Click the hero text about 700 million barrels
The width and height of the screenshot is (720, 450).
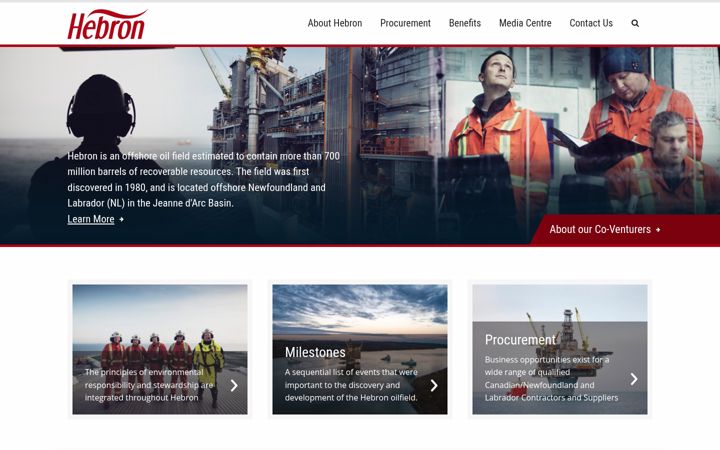203,180
